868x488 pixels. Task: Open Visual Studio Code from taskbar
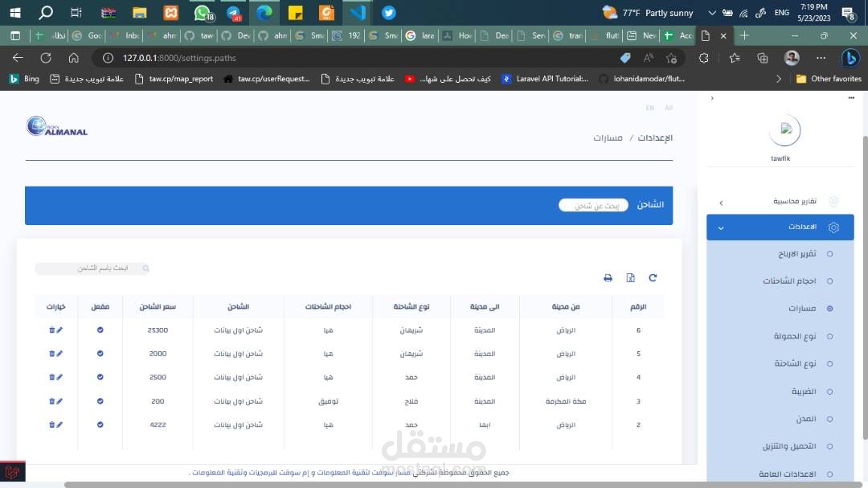[x=358, y=12]
